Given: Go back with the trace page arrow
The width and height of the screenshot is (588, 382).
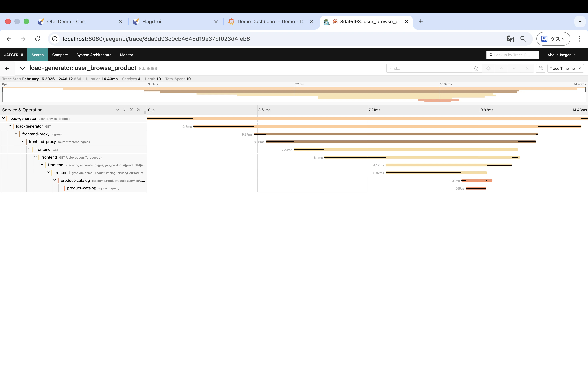Looking at the screenshot, I should [x=7, y=68].
